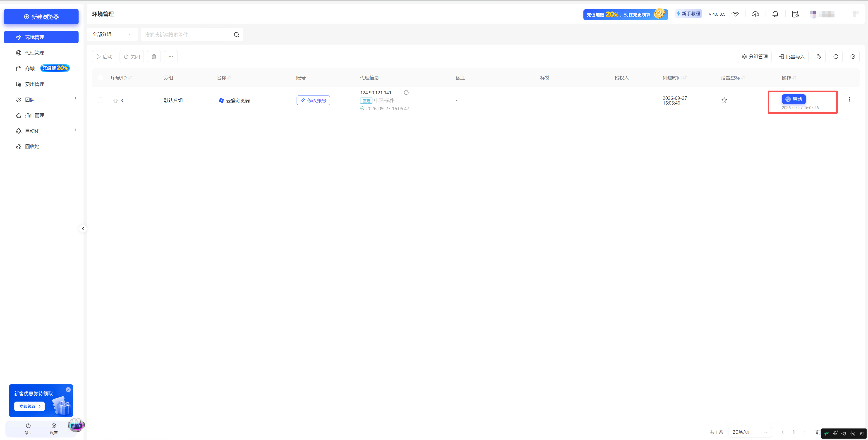Open the 全部分组 dropdown
Screen dimensions: 868x440
click(x=112, y=34)
